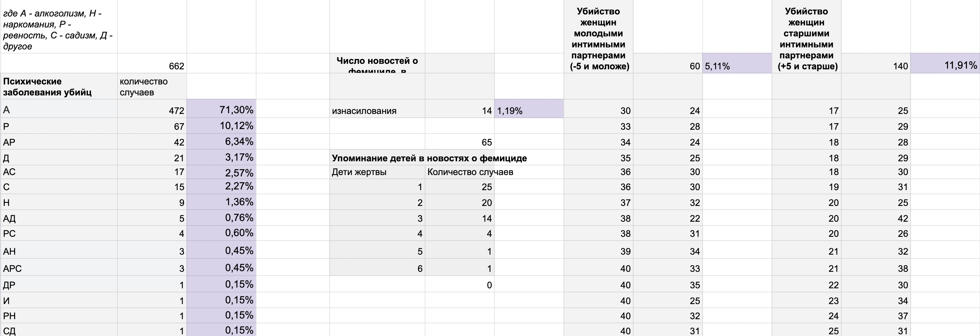This screenshot has width=980, height=336.
Task: Select the 'Упоминание детей в новостях о фемициде' heading
Action: [429, 158]
